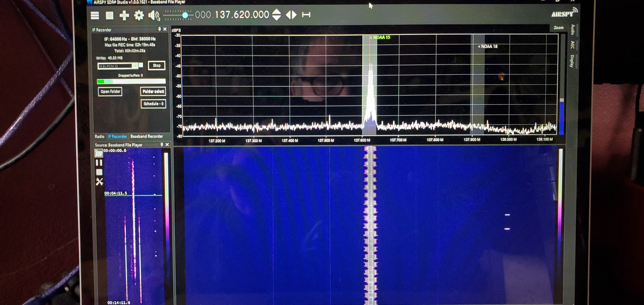Screen dimensions: 644x305
Task: Open the Schedule - 0 button
Action: click(x=153, y=104)
